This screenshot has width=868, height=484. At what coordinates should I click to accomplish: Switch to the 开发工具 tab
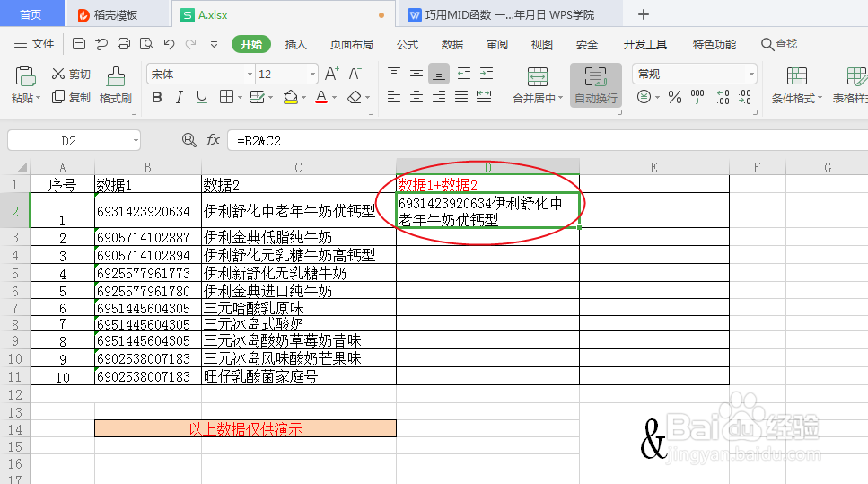tap(644, 44)
